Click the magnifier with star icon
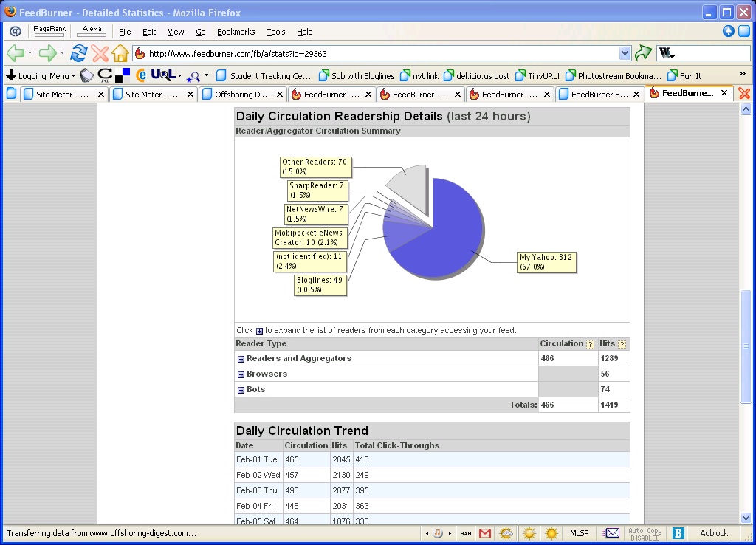The height and width of the screenshot is (545, 756). [x=193, y=76]
